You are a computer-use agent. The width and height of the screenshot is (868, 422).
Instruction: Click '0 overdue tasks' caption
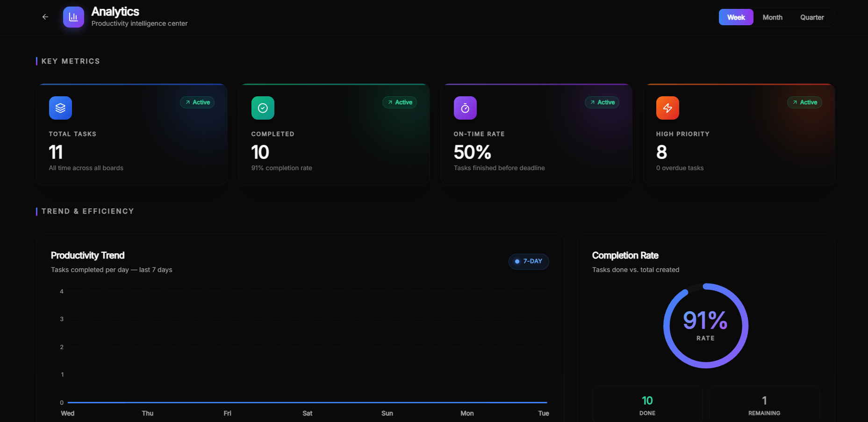(680, 168)
